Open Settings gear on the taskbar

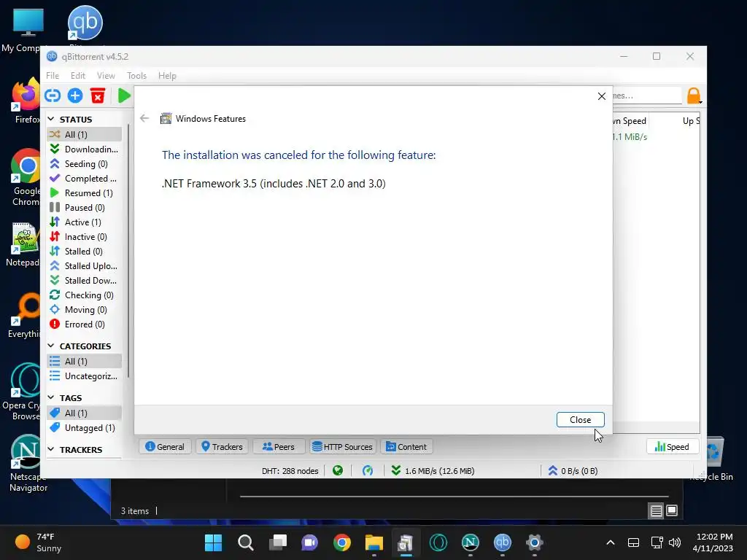[535, 542]
